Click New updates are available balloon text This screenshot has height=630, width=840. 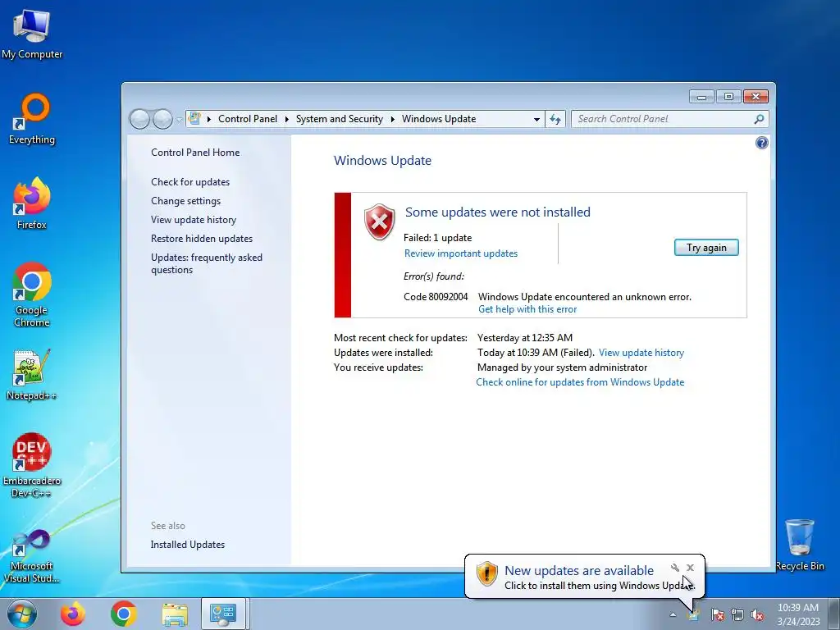click(579, 571)
